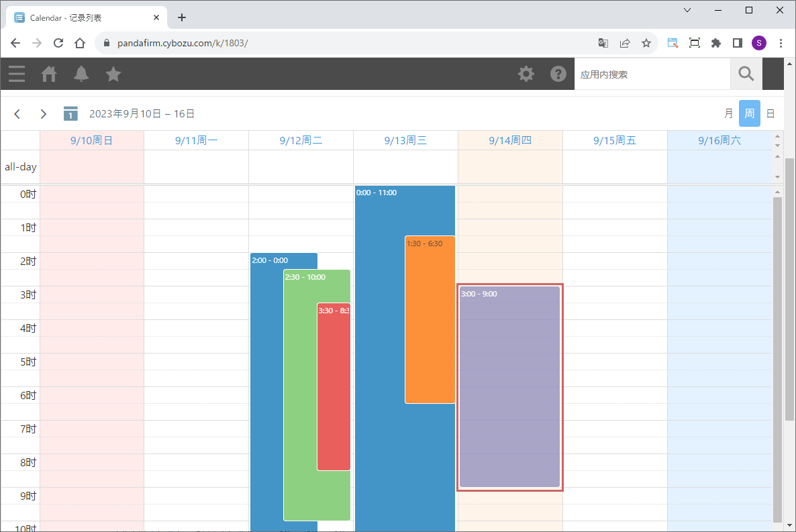Go to the kintone home portal
The image size is (796, 532).
tap(49, 74)
